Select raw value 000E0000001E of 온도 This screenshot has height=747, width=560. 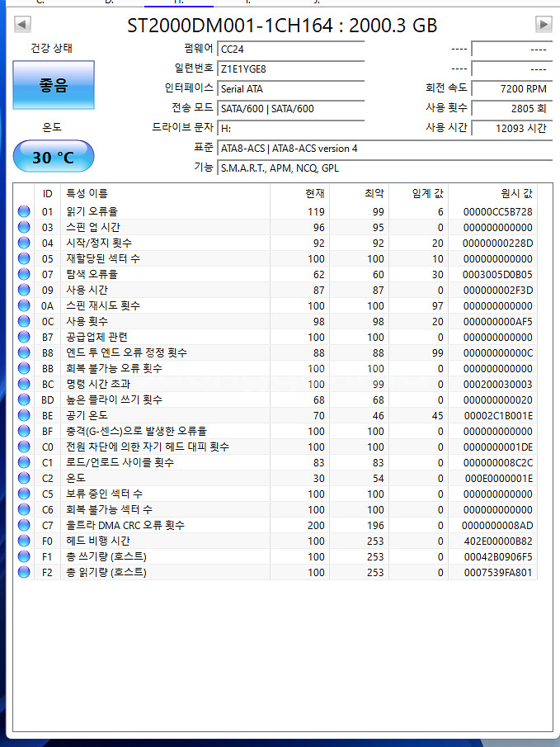(x=499, y=478)
